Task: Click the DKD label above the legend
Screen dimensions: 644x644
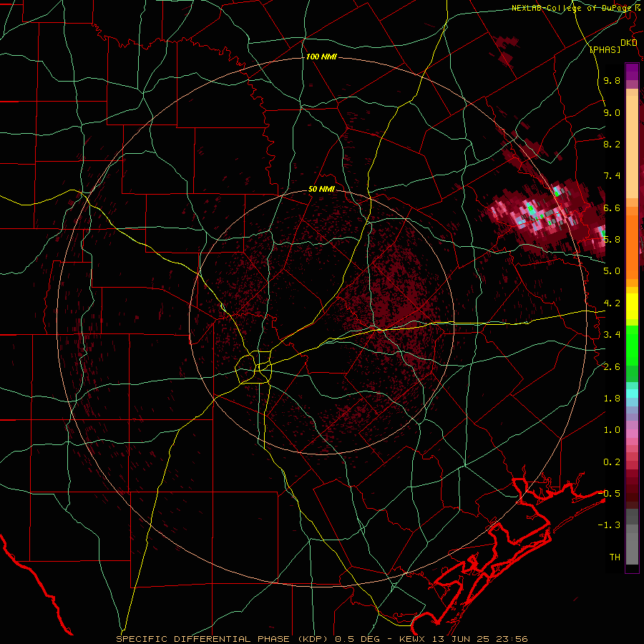Action: [x=629, y=43]
